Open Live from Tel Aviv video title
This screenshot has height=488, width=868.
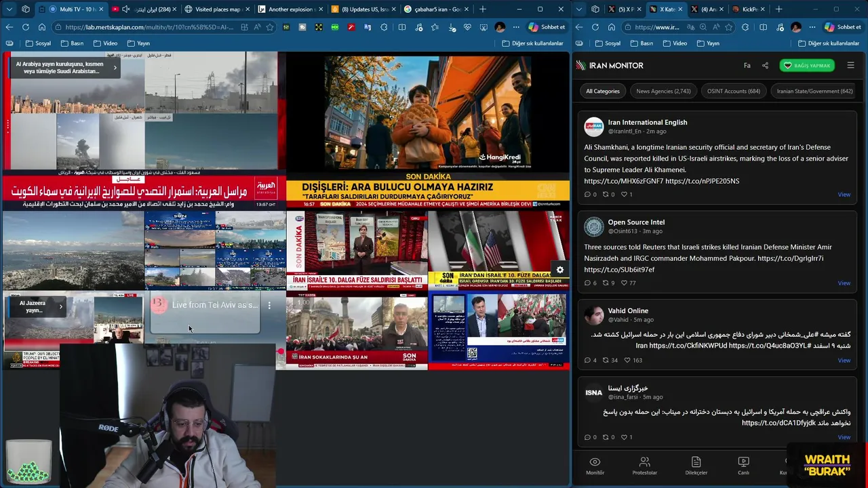[x=214, y=305]
